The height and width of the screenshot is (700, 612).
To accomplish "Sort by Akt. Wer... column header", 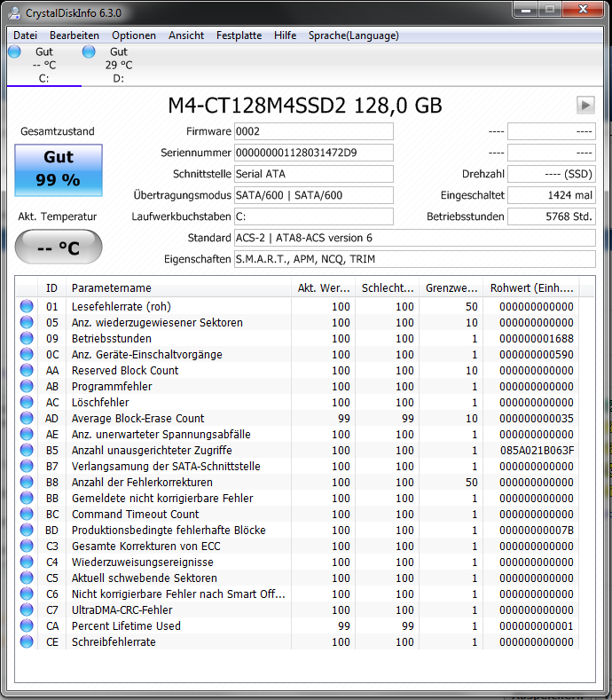I will [x=323, y=288].
